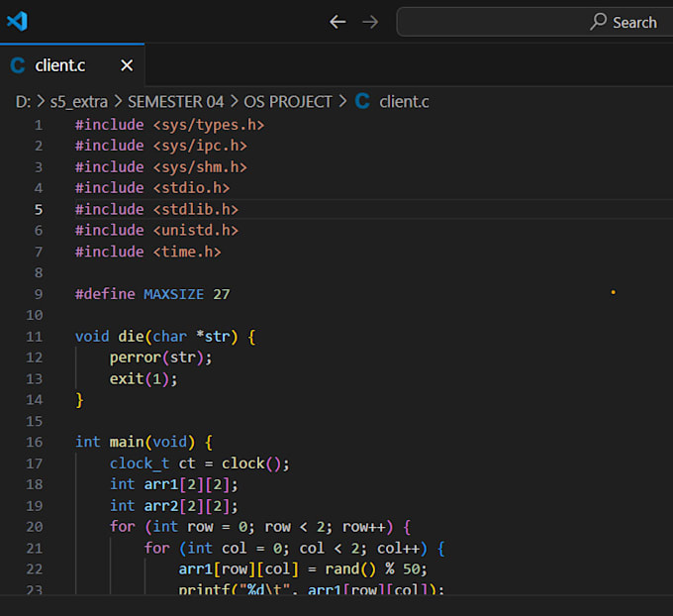Click line number 16 in gutter
Screen dimensions: 673x616
(x=35, y=442)
